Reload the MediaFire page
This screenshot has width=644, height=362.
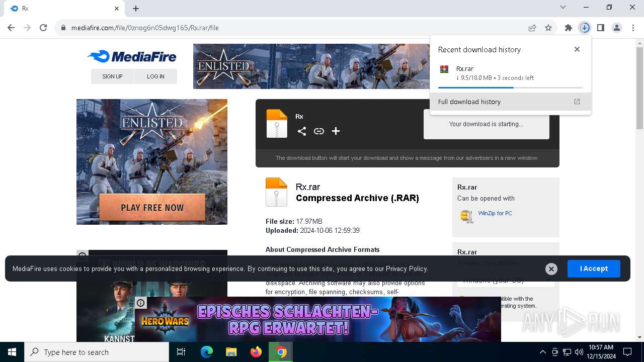[x=43, y=28]
